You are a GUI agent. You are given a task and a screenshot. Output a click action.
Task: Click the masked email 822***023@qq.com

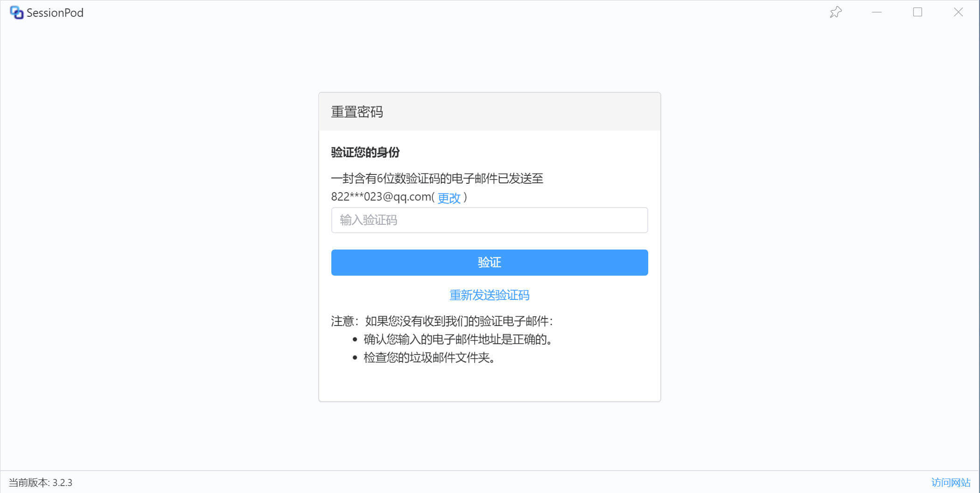tap(382, 197)
